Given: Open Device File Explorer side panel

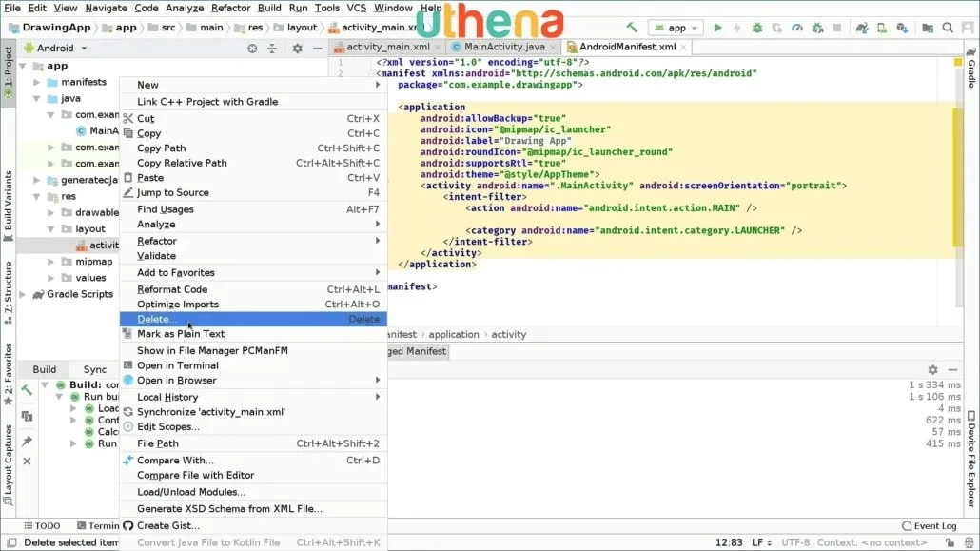Looking at the screenshot, I should point(971,459).
